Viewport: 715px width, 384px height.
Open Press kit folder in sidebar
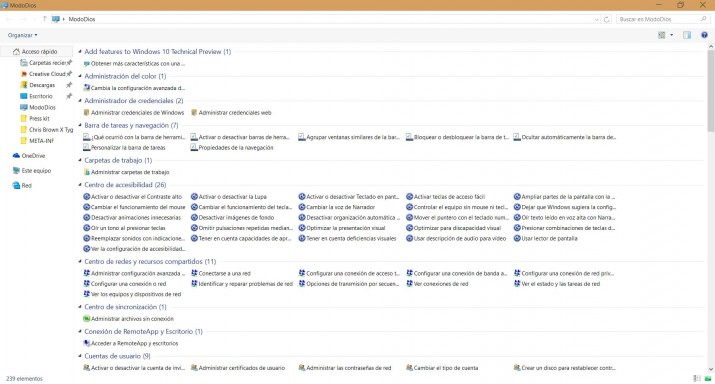coord(35,119)
